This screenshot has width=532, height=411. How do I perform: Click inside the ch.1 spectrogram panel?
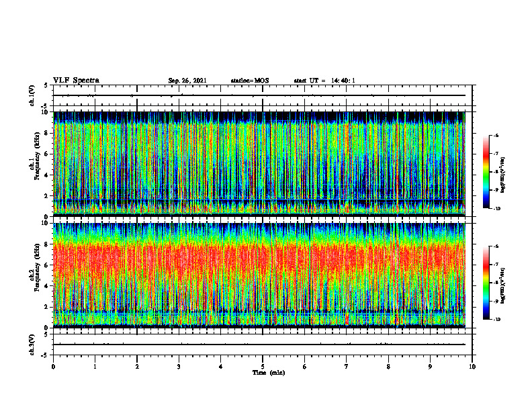259,164
